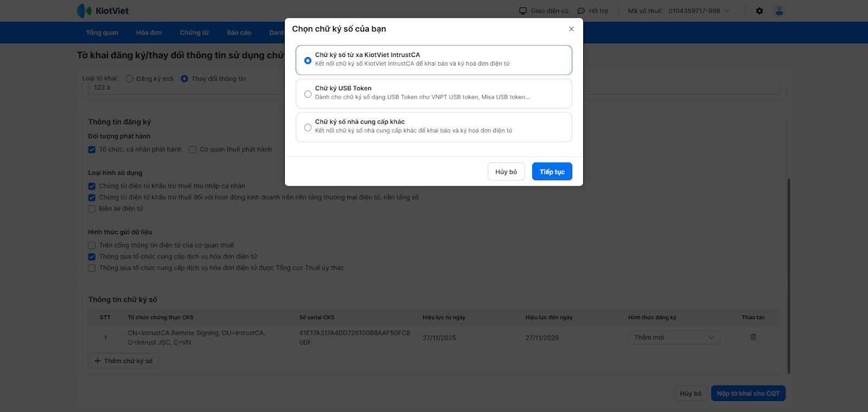Open the Hình thức đăng ký dropdown

tap(674, 338)
